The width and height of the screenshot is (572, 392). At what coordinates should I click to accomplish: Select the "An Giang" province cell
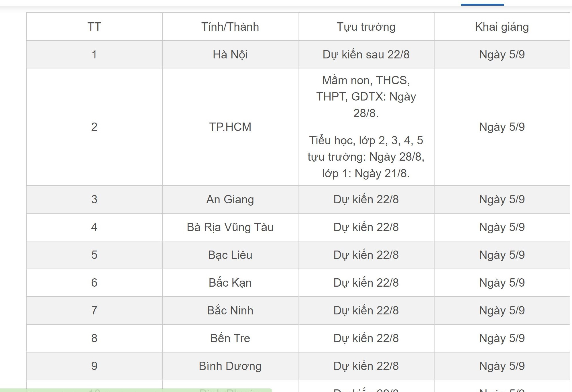coord(230,199)
